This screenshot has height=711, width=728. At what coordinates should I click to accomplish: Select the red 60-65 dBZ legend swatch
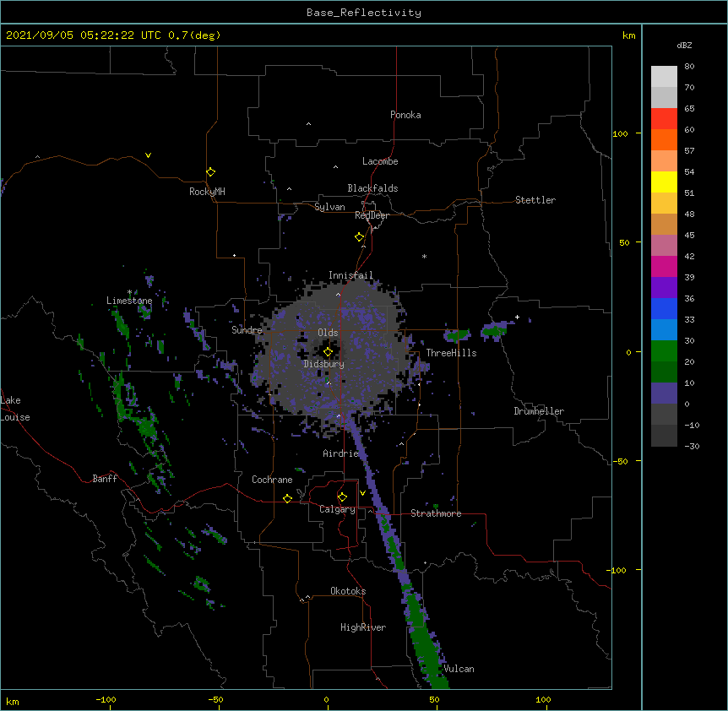[x=664, y=119]
